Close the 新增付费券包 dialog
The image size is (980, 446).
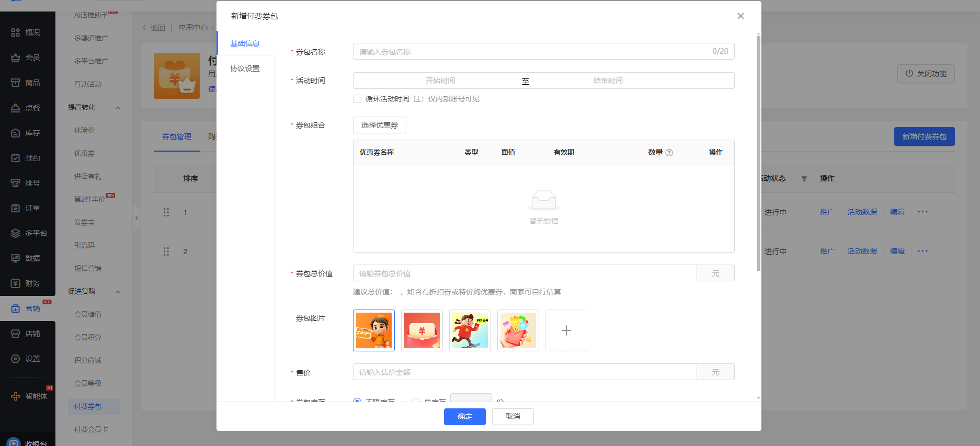(740, 16)
